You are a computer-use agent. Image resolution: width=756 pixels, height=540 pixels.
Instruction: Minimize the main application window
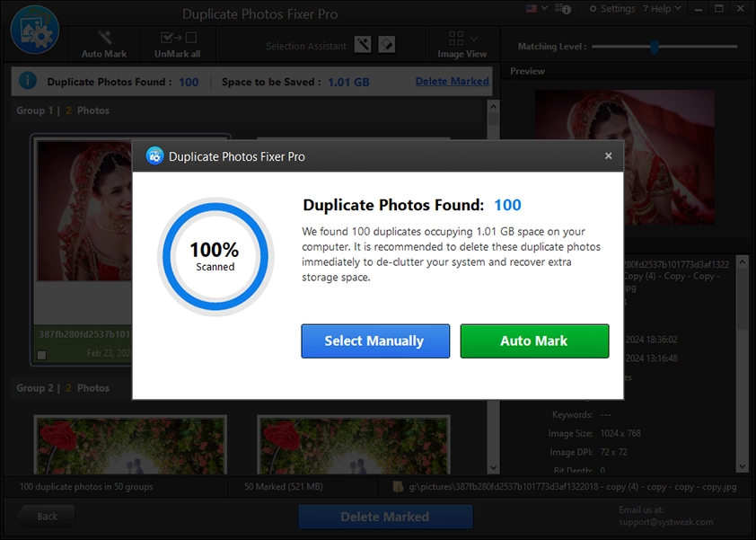click(x=699, y=9)
